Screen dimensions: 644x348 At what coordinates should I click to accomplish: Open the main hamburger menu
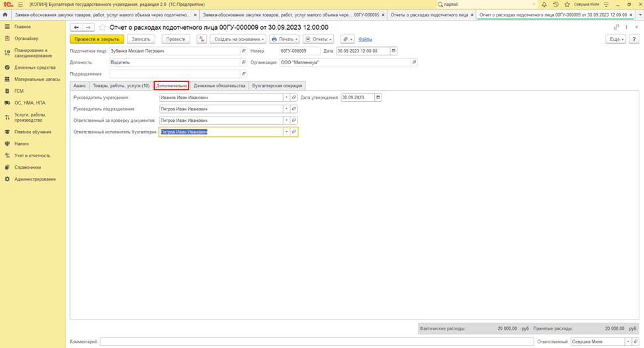[20, 5]
